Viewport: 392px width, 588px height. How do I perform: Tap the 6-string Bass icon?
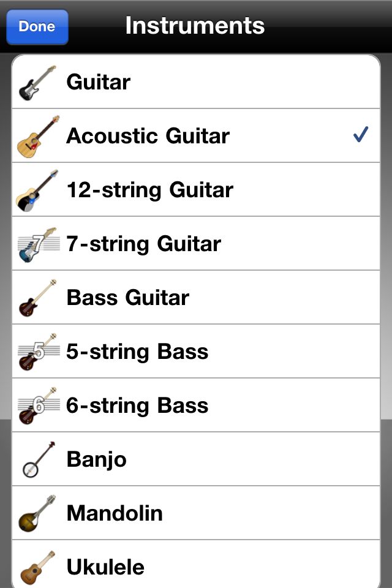tap(39, 405)
